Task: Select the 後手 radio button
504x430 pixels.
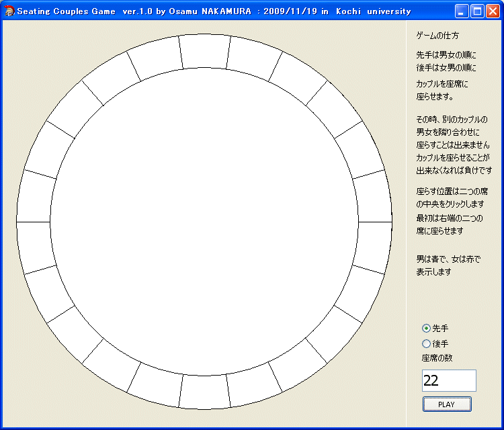Action: pyautogui.click(x=426, y=343)
